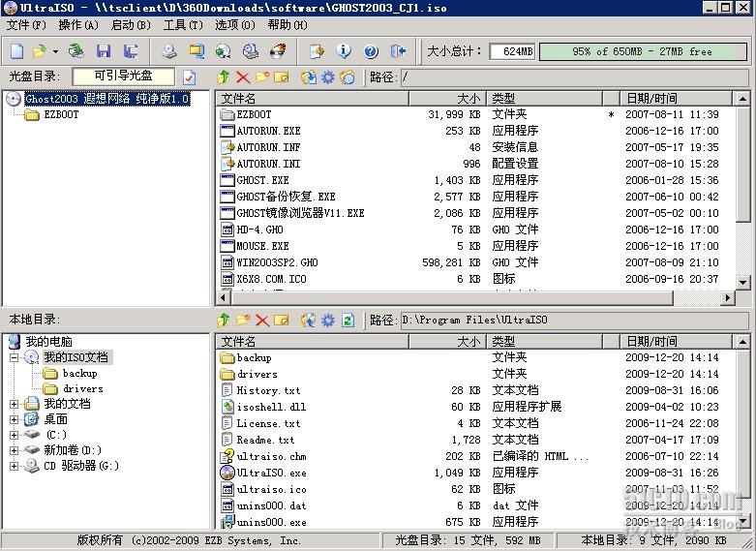Viewport: 756px width, 551px height.
Task: Select WIN2003SP2.GHO in disc file list
Action: [277, 262]
